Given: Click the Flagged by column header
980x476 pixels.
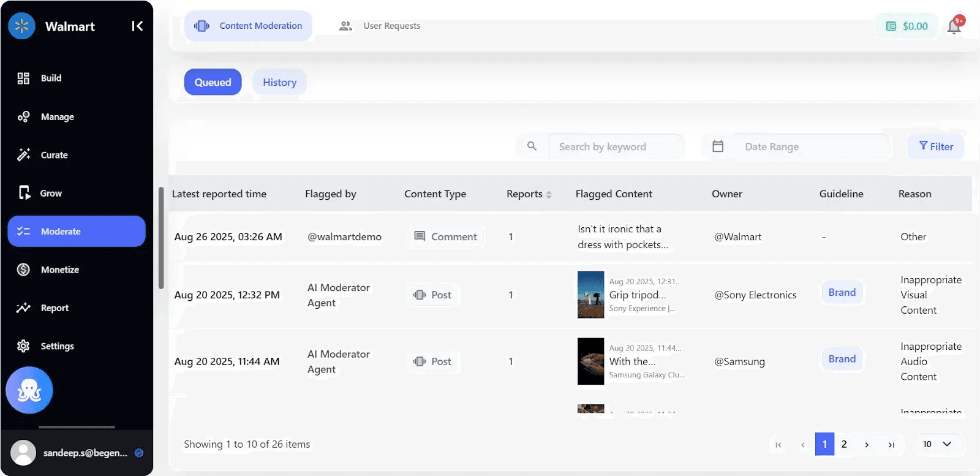Looking at the screenshot, I should [x=331, y=194].
